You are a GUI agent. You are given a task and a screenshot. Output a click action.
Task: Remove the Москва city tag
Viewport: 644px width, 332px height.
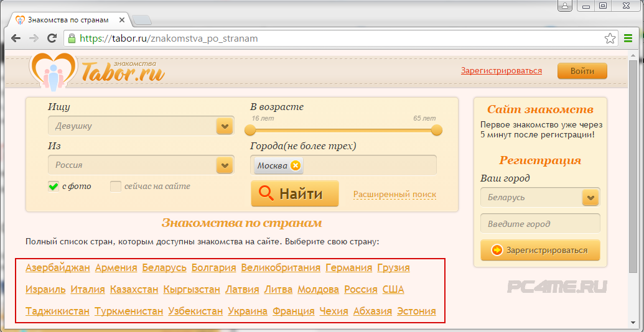point(296,165)
